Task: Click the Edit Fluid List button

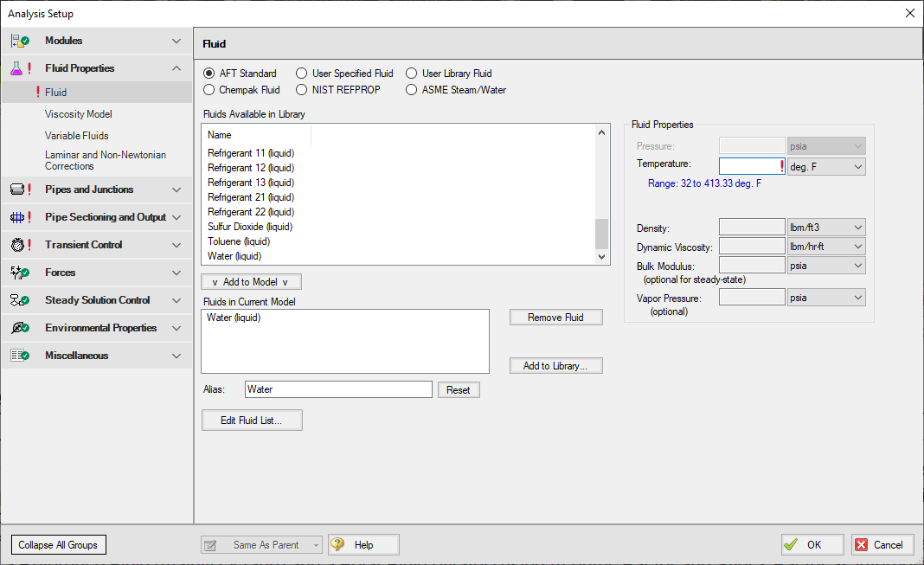Action: (252, 421)
